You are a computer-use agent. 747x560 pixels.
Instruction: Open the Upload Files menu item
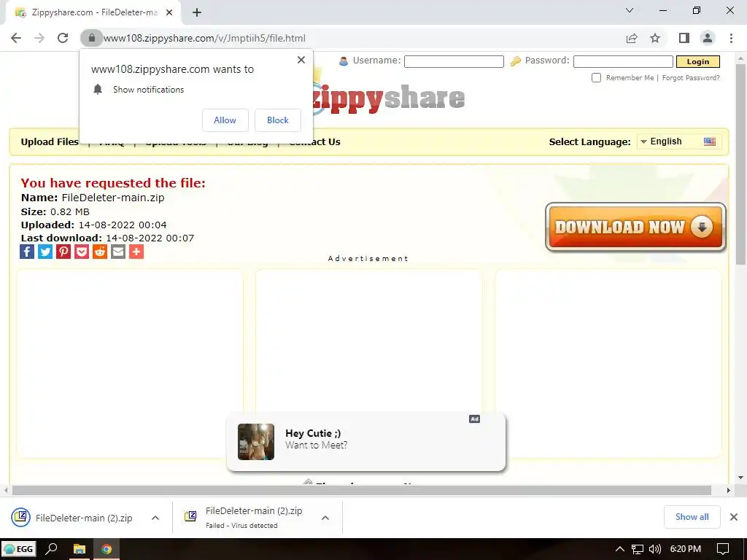50,142
